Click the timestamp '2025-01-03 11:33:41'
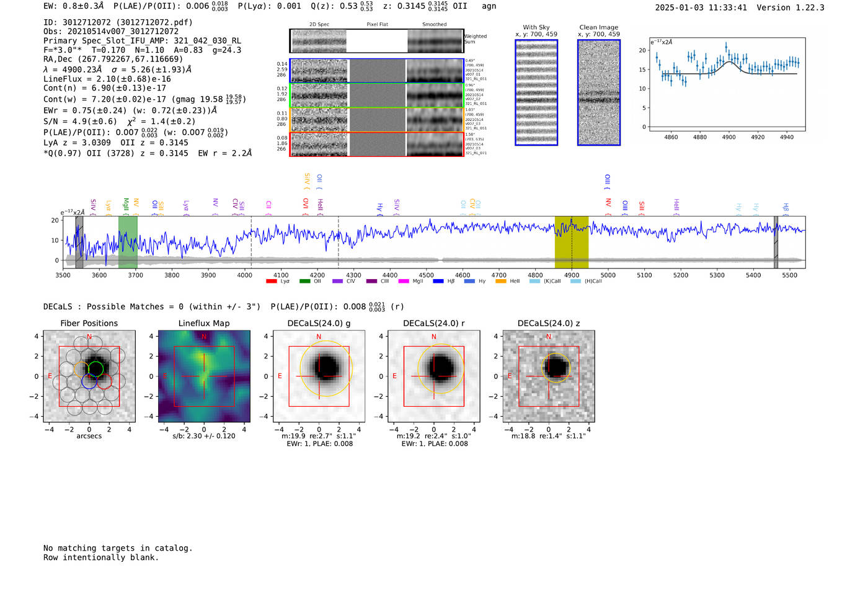The image size is (868, 591). 701,7
